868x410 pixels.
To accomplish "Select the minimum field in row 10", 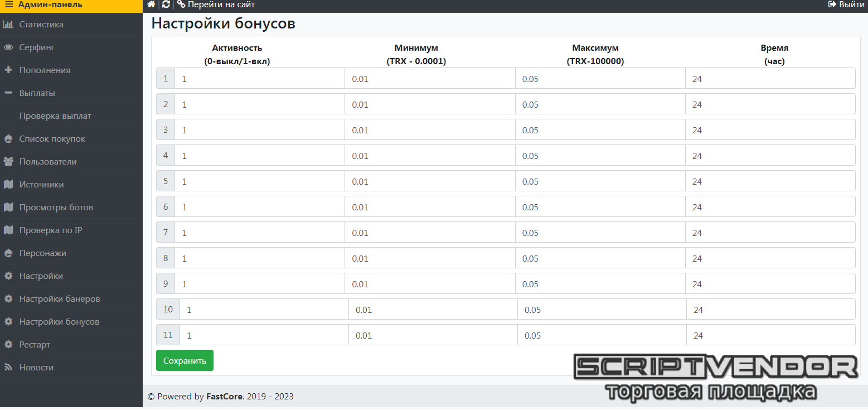I will point(433,310).
